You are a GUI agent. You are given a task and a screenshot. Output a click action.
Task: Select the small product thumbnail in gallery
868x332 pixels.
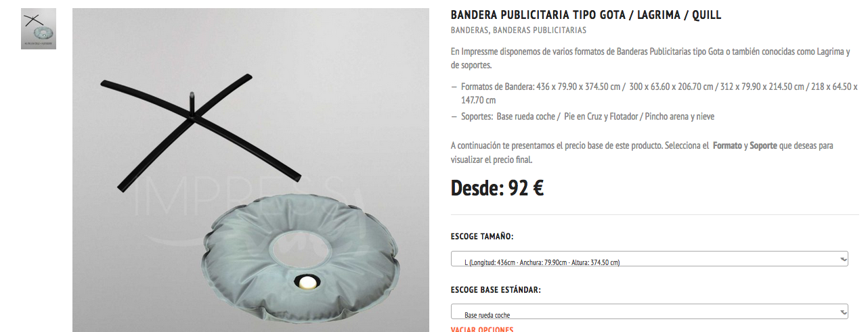pos(39,29)
